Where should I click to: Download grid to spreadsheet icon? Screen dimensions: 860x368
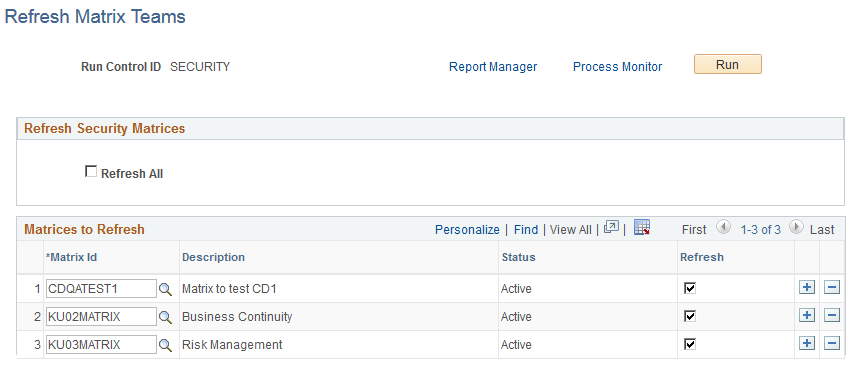pos(642,228)
